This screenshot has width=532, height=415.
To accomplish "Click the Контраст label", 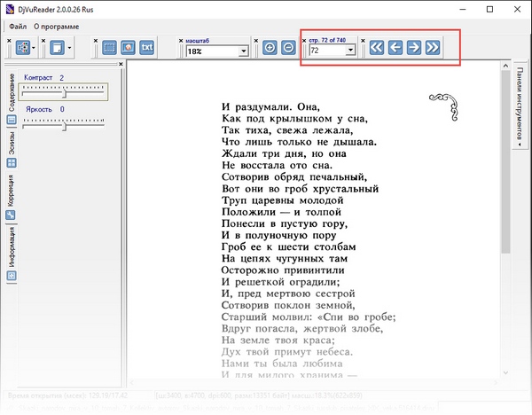I will point(38,78).
